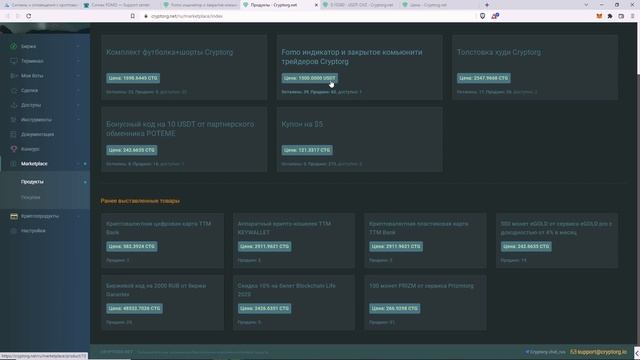Open the tab list chevron in the tab bar
The image size is (640, 360).
(586, 5)
